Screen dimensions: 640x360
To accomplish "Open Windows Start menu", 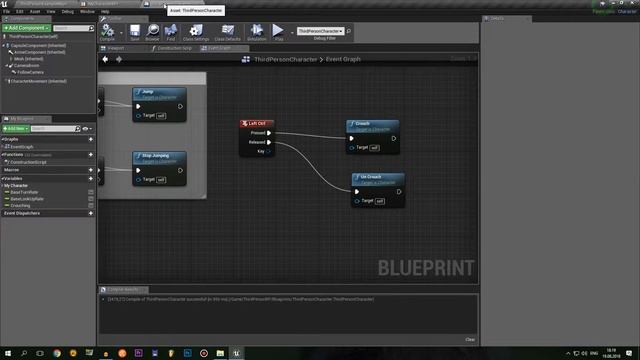I will 8,353.
